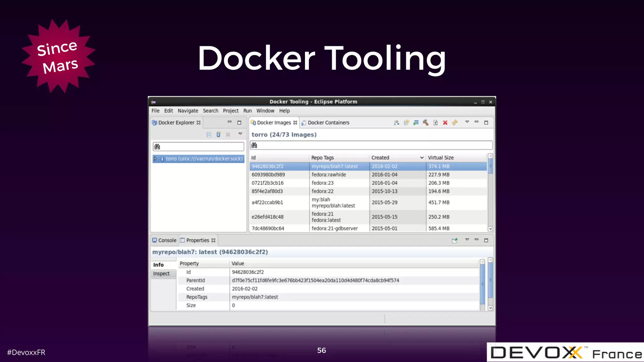Image resolution: width=644 pixels, height=362 pixels.
Task: Click the Run Image icon with green arrow
Action: [416, 123]
